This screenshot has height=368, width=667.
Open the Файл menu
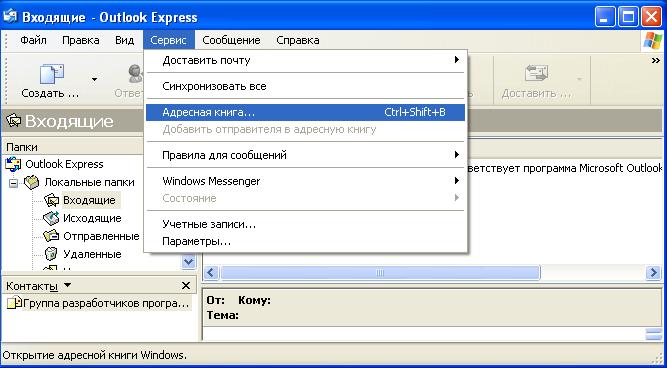pos(34,40)
